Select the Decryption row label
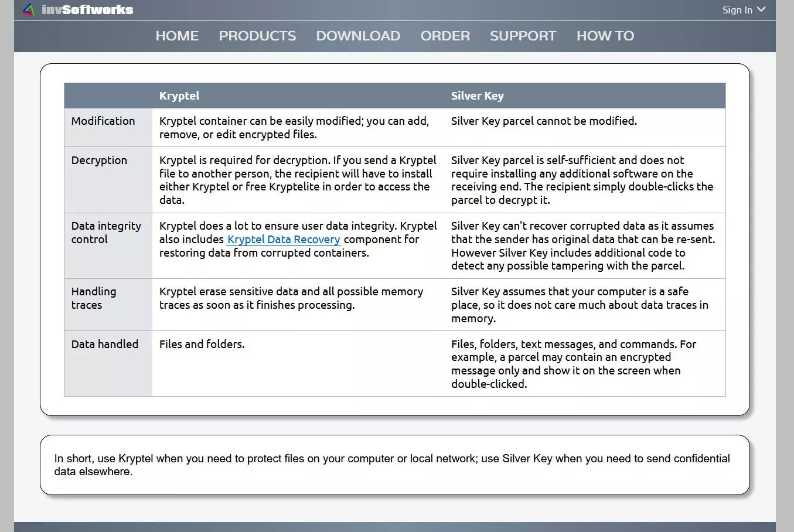Screen dimensions: 794x532 (99, 161)
